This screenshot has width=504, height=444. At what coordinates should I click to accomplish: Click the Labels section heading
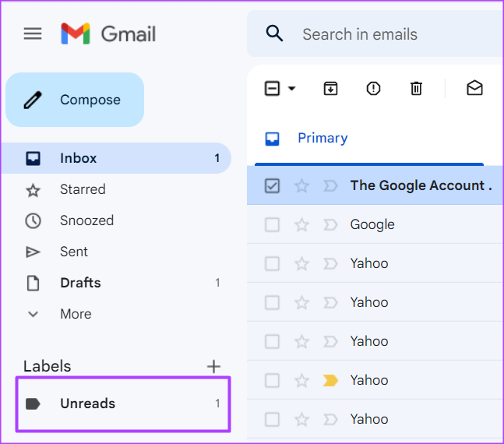pyautogui.click(x=48, y=366)
